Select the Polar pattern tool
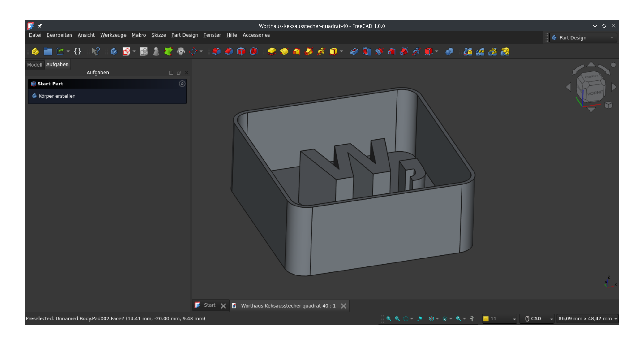This screenshot has height=355, width=644. 492,51
